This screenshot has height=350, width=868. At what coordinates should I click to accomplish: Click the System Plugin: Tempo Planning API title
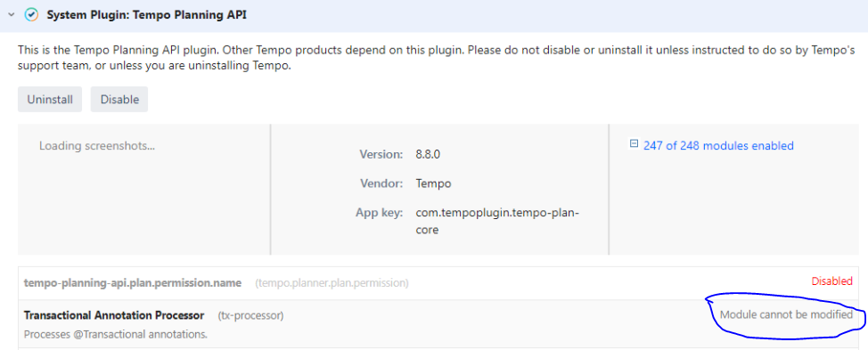coord(147,15)
